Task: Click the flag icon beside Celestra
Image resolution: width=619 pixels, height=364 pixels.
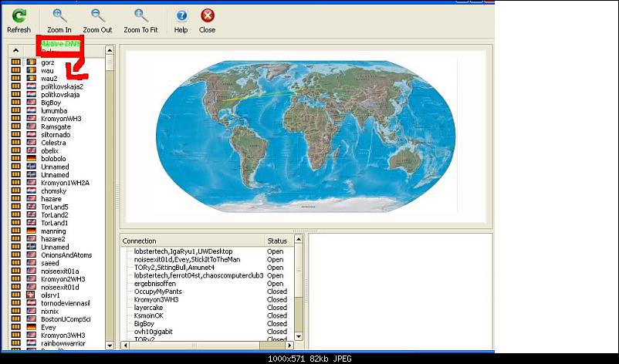Action: pos(31,143)
